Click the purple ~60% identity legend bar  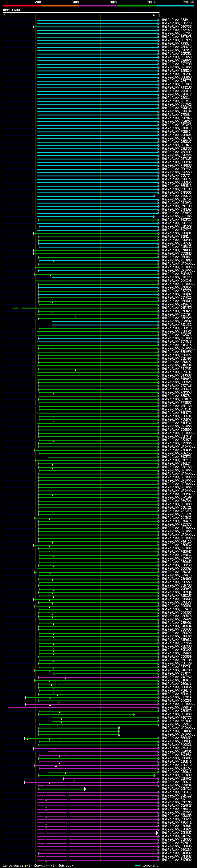click(99, 6)
